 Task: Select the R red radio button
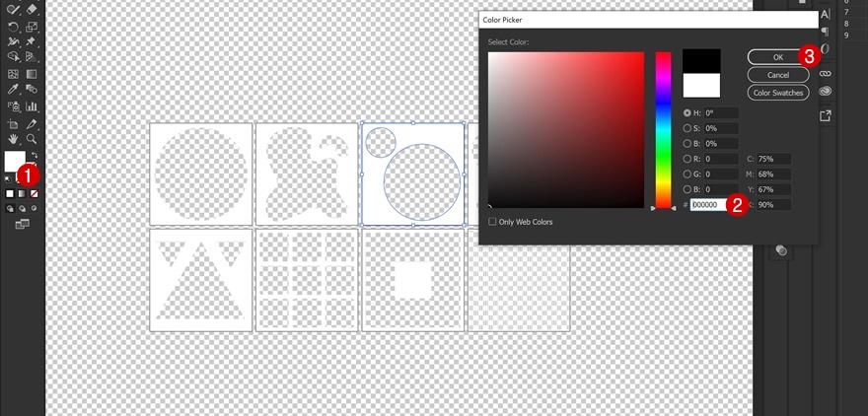pos(687,159)
